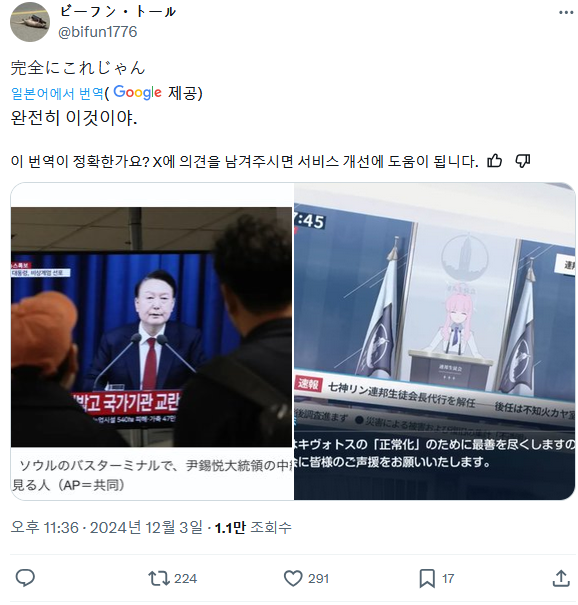Rate translation with thumbs up
This screenshot has width=578, height=605.
(x=494, y=161)
